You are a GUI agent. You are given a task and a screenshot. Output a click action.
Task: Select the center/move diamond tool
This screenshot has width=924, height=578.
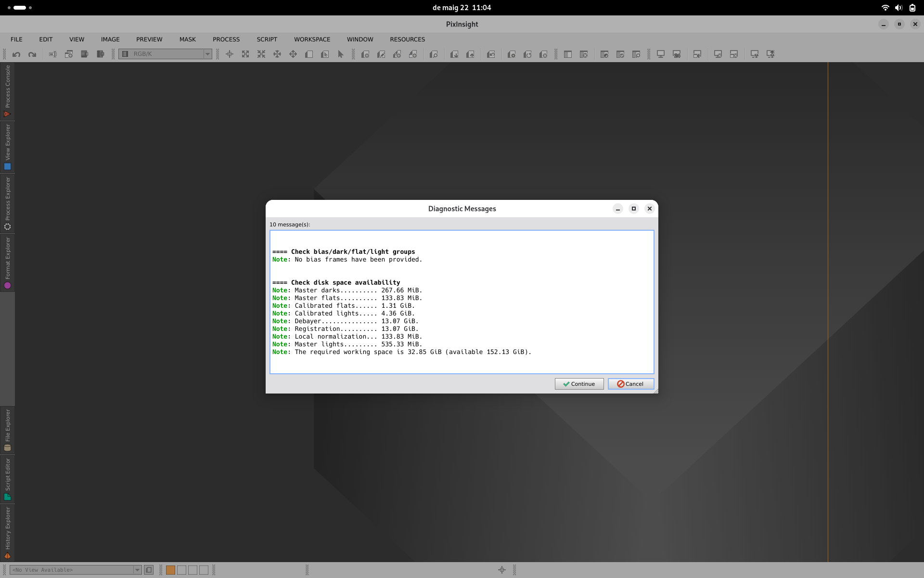293,54
